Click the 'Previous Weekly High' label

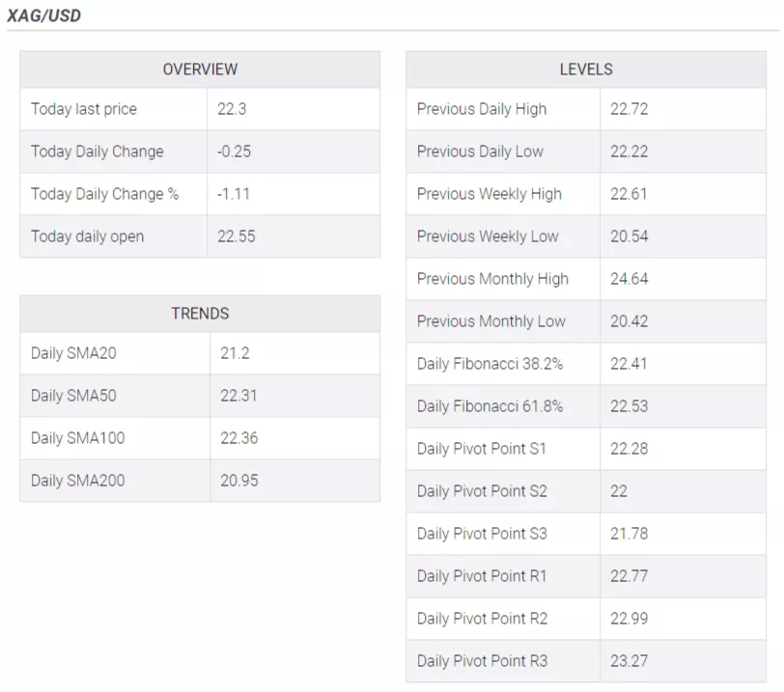pyautogui.click(x=490, y=194)
